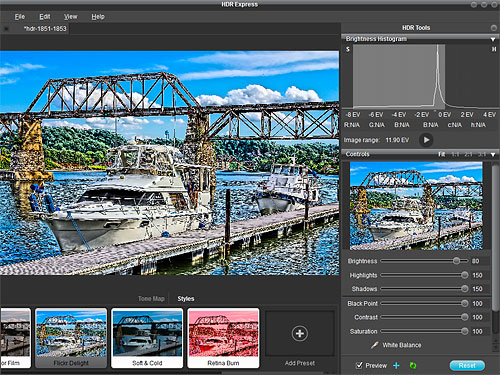Click the Controls panel preview thumbnail
Viewport: 500px width, 375px height.
coord(416,206)
